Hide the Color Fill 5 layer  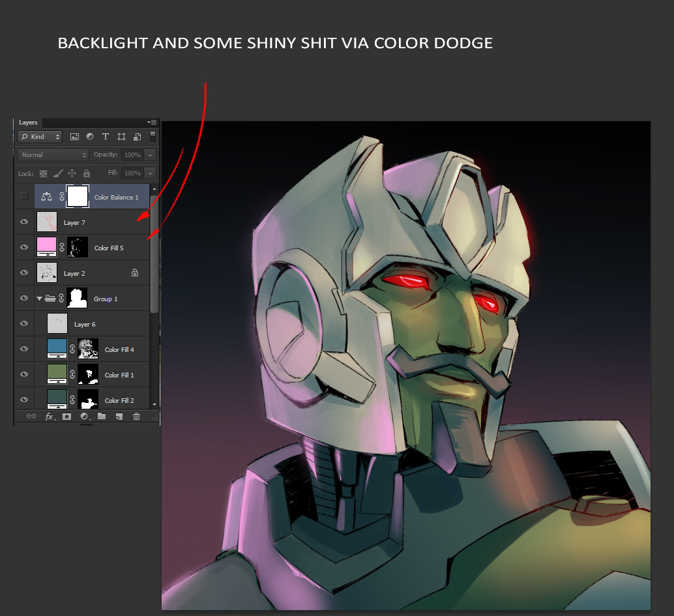point(24,247)
